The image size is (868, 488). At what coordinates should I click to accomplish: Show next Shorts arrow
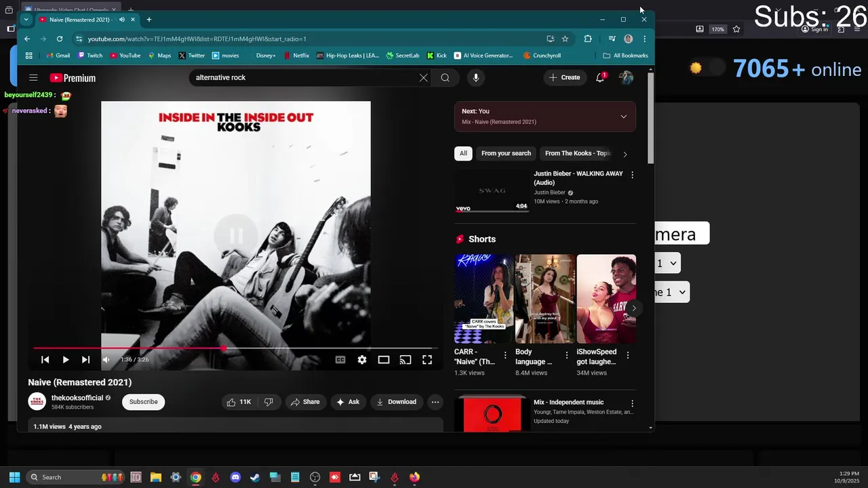coord(633,308)
